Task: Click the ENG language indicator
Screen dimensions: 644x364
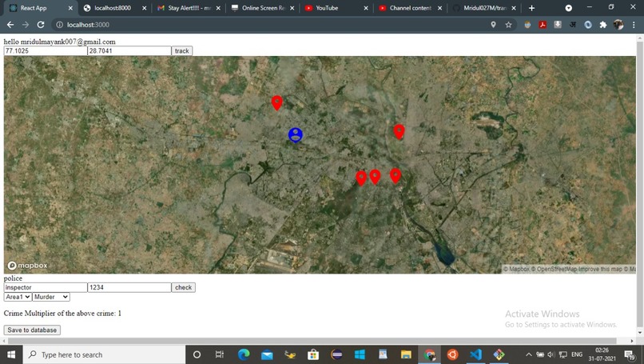Action: pyautogui.click(x=577, y=354)
